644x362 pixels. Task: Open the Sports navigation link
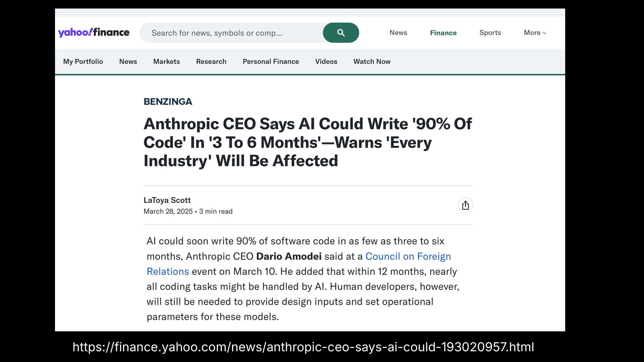coord(490,33)
